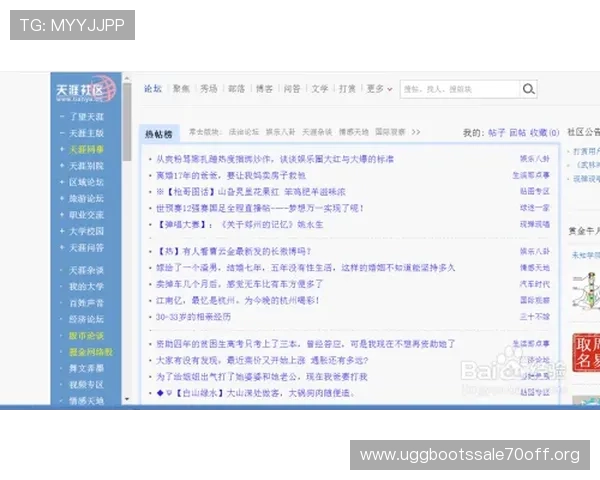Screen dimensions: 600x480
Task: Open the red 取名 banner image
Action: [586, 353]
